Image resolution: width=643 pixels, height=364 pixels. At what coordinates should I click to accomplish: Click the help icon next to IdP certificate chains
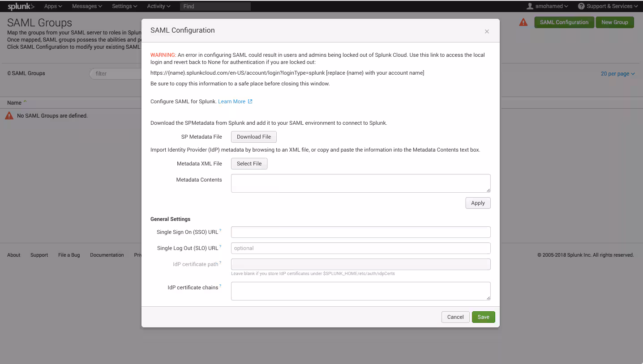tap(220, 286)
